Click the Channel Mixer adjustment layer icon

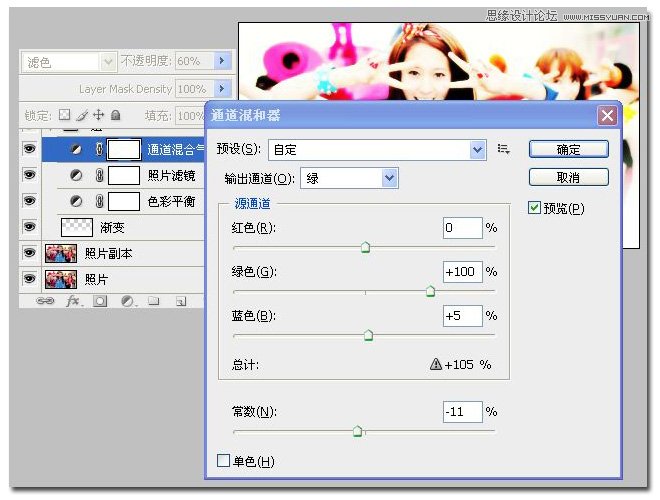click(76, 149)
